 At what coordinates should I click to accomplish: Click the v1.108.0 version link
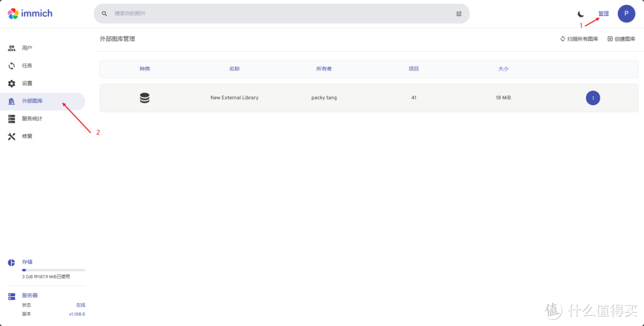pyautogui.click(x=76, y=314)
